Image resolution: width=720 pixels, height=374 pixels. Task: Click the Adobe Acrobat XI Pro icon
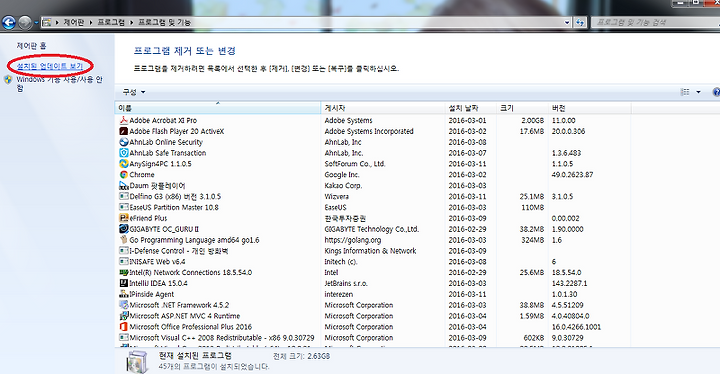click(x=124, y=120)
